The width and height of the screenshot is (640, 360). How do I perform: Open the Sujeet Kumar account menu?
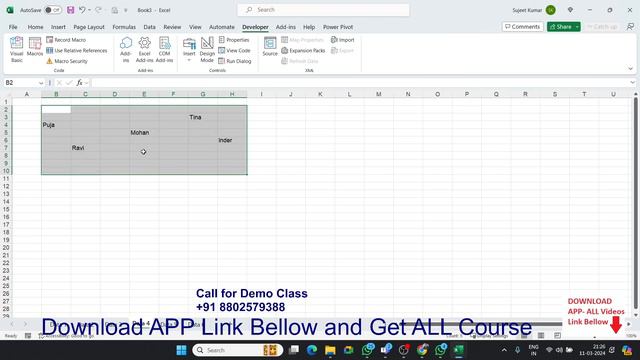click(534, 10)
